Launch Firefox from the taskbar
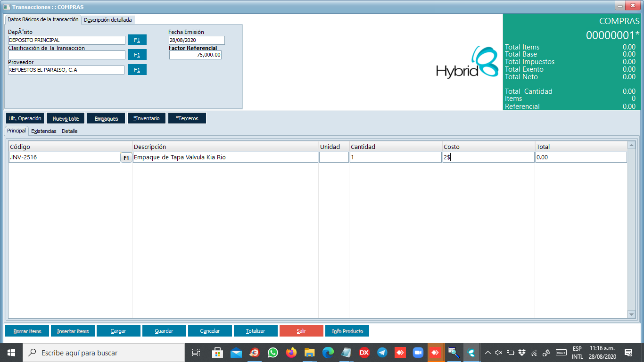644x362 pixels. 291,352
